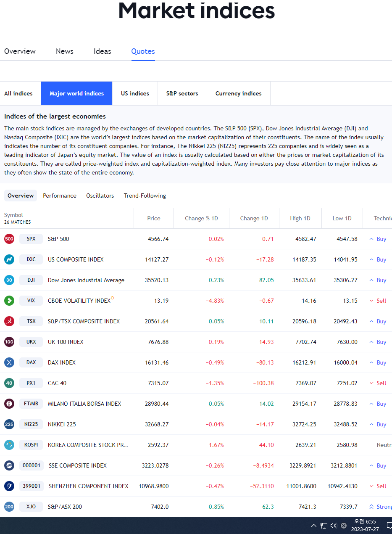The height and width of the screenshot is (534, 392).
Task: Click the CAC 40 logo icon
Action: 9,383
